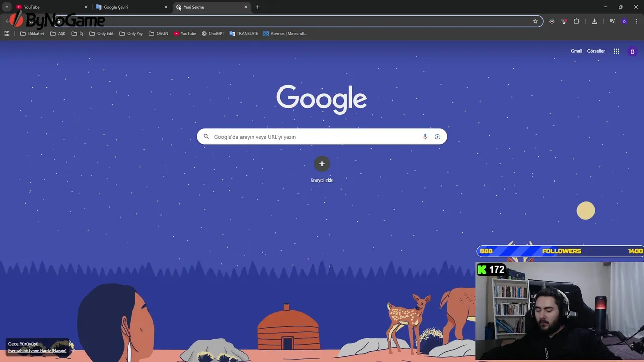The height and width of the screenshot is (362, 644).
Task: Open the Only Yay bookmark folder
Action: (x=131, y=34)
